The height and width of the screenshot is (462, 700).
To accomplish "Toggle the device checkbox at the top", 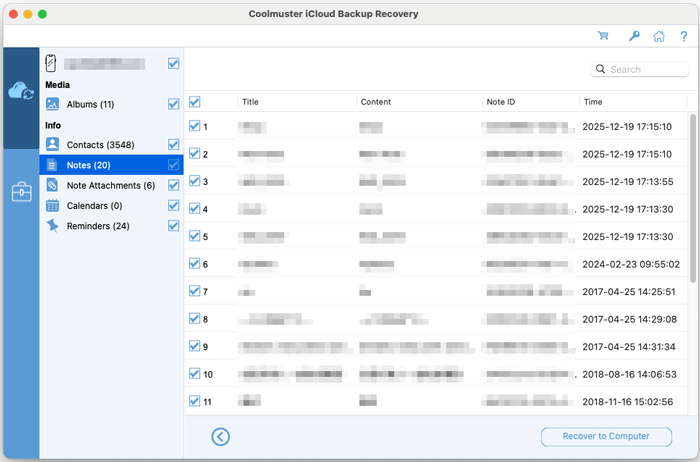I will 174,63.
